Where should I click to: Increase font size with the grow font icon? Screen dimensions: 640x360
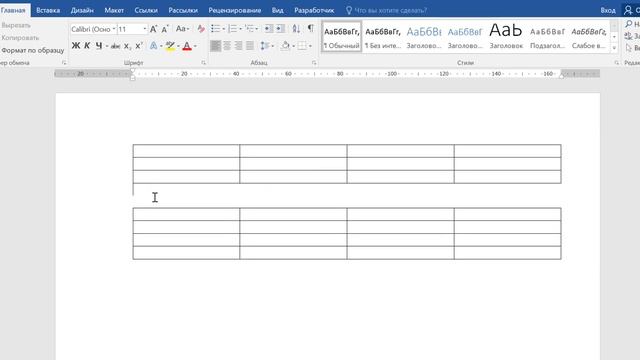[x=153, y=29]
